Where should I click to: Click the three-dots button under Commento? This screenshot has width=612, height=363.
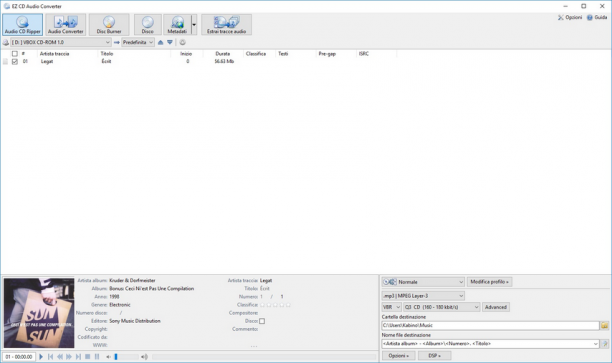(x=254, y=346)
